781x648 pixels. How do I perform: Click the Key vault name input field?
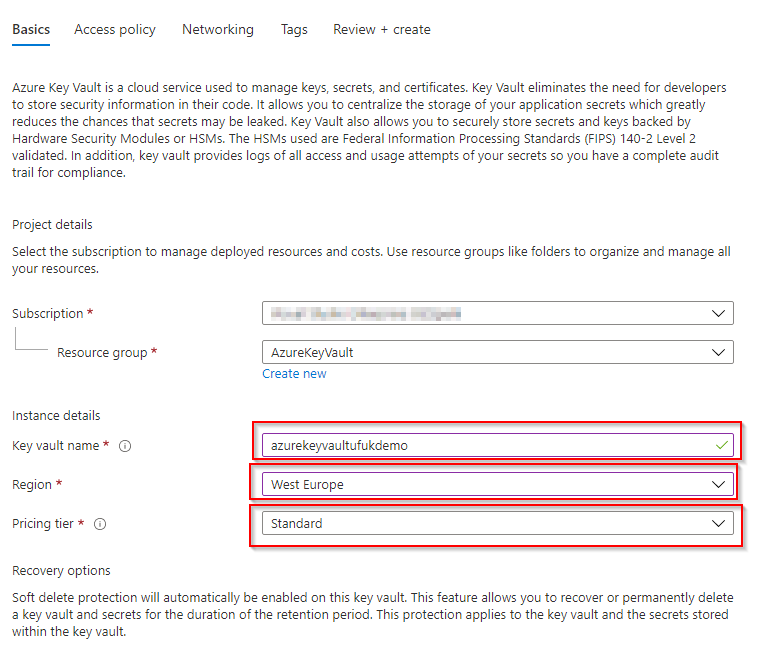click(498, 445)
